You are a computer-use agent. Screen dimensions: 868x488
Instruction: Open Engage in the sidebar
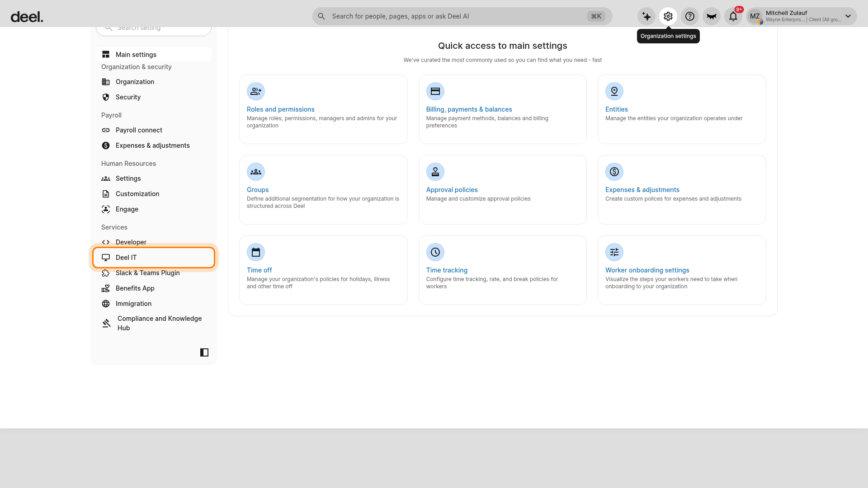[154, 209]
